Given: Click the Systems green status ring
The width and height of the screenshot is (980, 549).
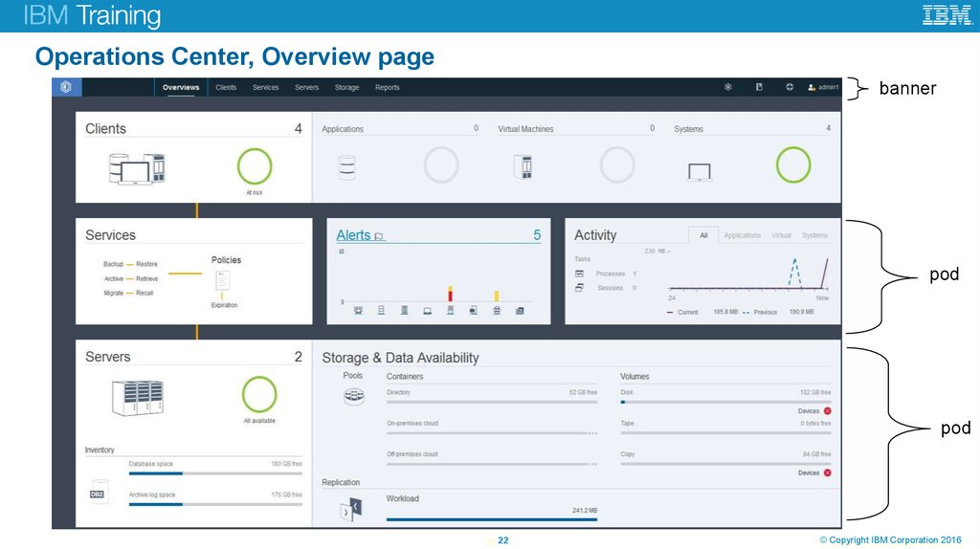Looking at the screenshot, I should pos(793,165).
